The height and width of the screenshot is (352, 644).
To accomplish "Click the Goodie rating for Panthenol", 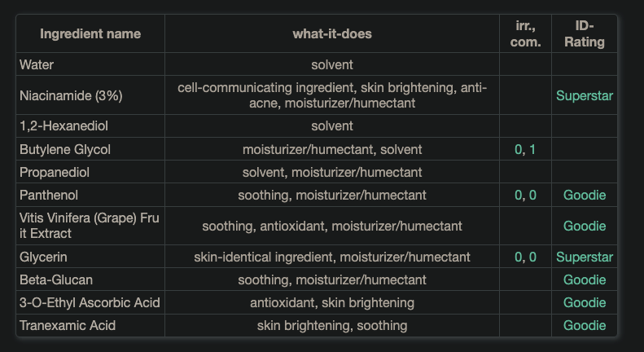I will [584, 196].
